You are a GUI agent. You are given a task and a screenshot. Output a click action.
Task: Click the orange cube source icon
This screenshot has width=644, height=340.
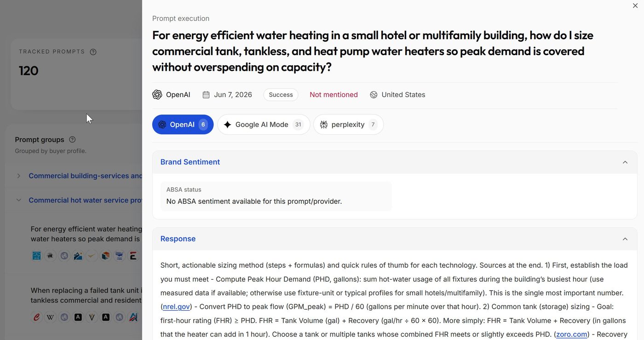click(x=106, y=255)
